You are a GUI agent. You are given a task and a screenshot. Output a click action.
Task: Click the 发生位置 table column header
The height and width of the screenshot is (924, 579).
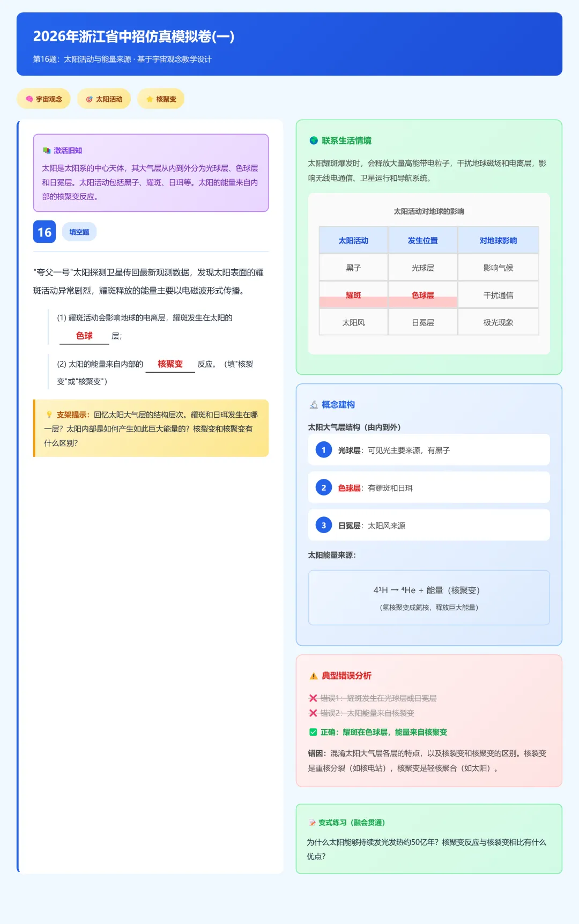(423, 240)
